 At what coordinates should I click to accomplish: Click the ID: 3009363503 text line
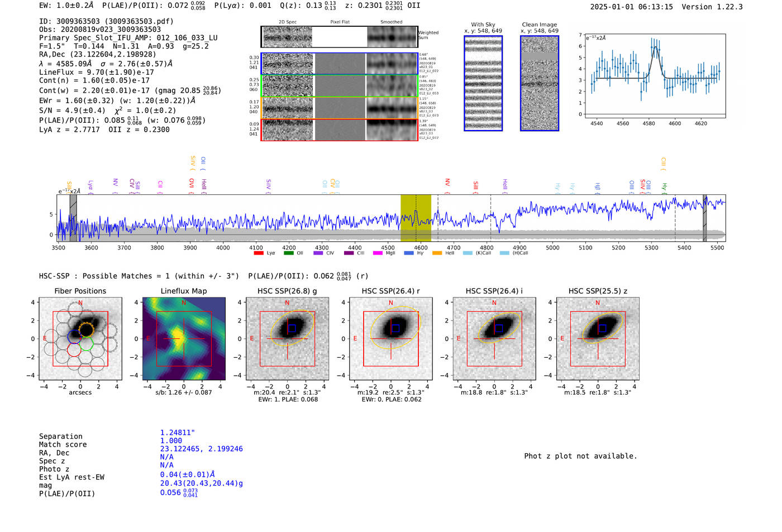pyautogui.click(x=106, y=22)
